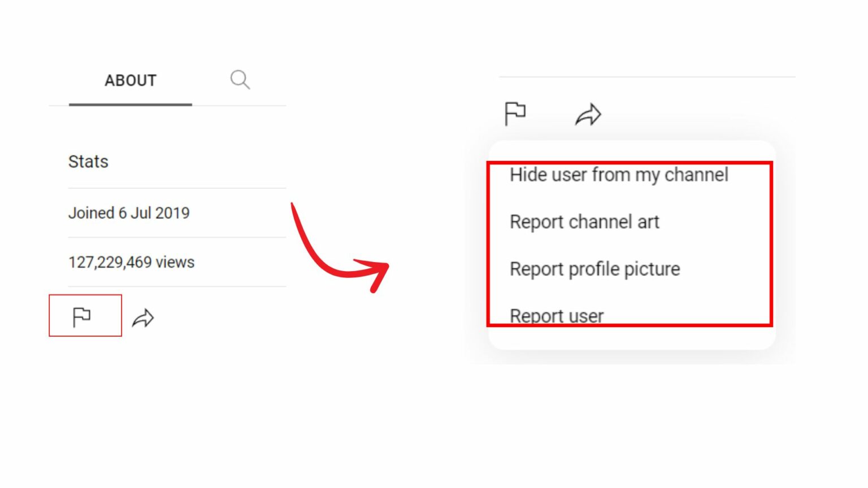This screenshot has width=868, height=488.
Task: Click the 127,229,469 views stat
Action: pos(131,262)
